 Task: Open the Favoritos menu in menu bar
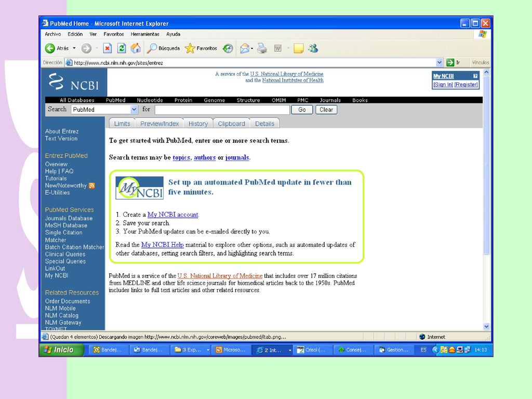pos(114,34)
